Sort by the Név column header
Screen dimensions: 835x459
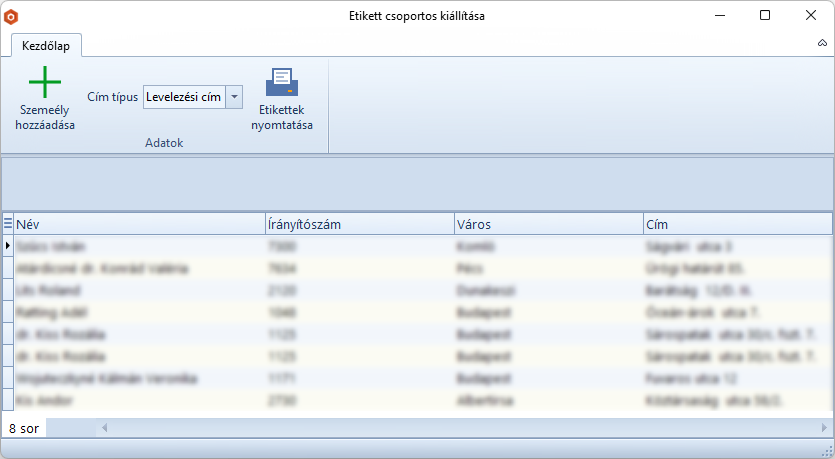(138, 224)
